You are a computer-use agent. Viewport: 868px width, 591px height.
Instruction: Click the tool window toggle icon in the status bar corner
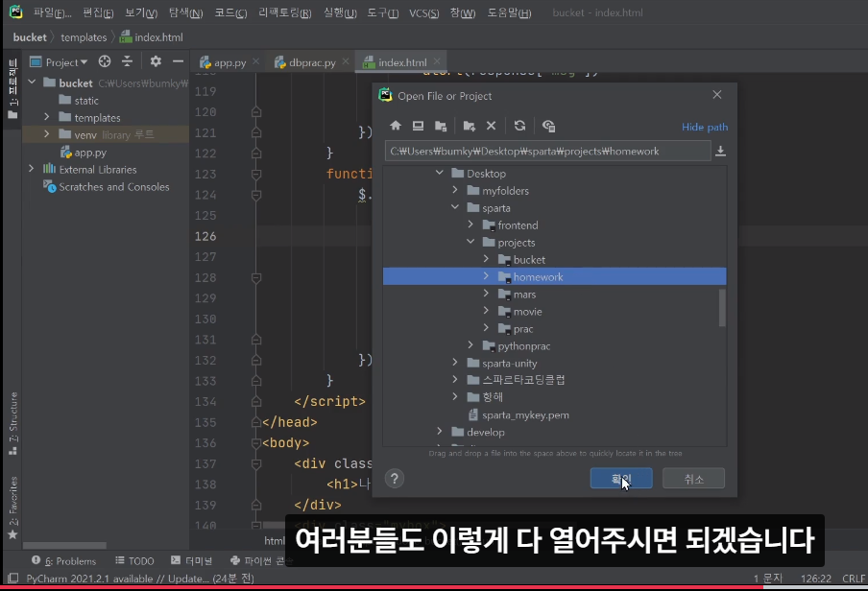pos(12,579)
